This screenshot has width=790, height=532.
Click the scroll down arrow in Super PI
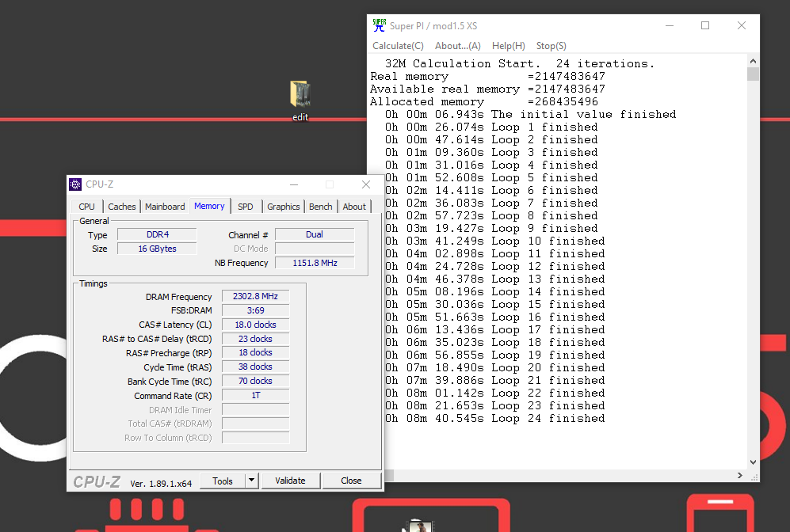pos(753,462)
